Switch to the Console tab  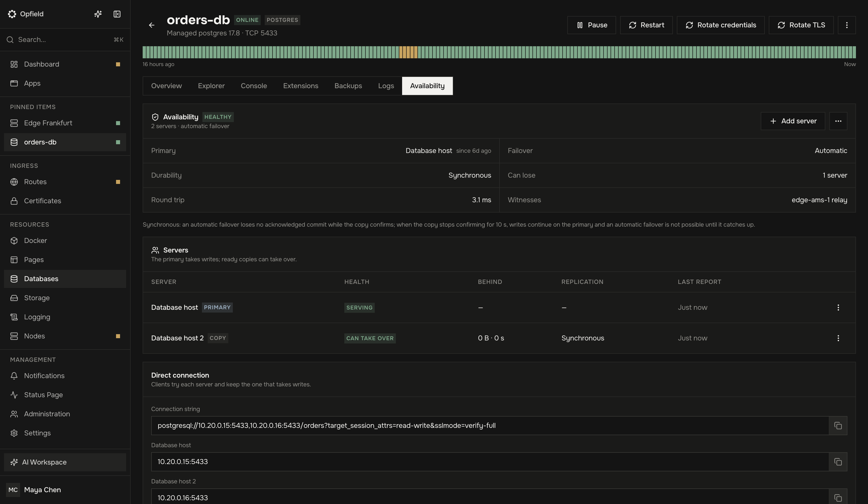[254, 86]
